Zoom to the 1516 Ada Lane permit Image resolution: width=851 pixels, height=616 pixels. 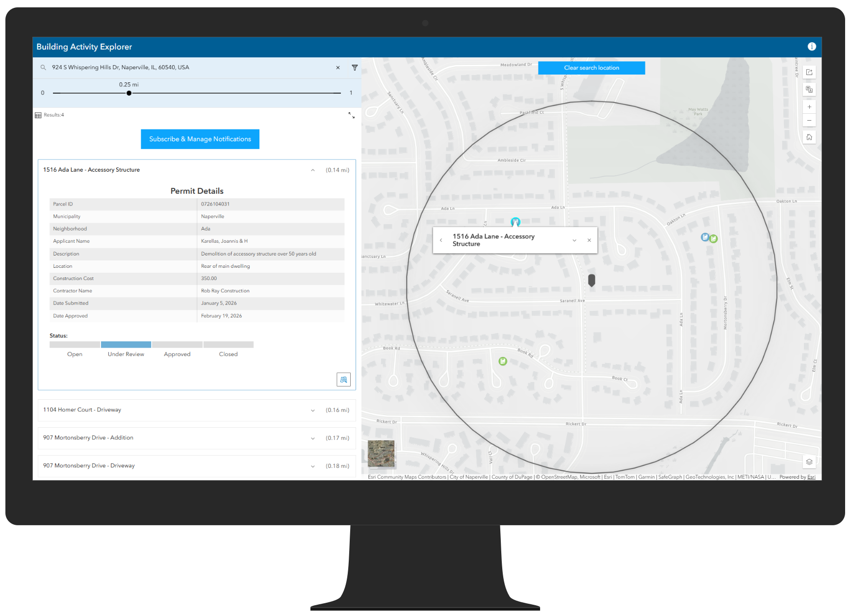(343, 380)
